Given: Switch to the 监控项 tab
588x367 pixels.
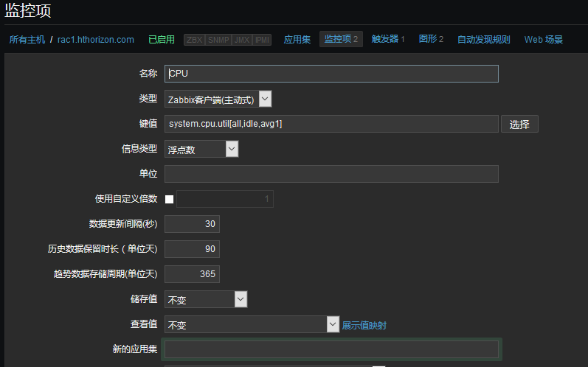Looking at the screenshot, I should tap(341, 39).
